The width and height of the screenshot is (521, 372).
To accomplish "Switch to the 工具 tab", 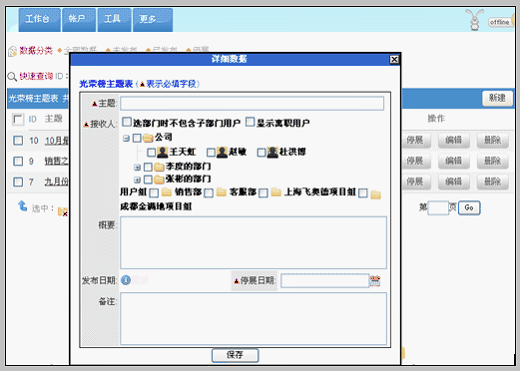I will [x=114, y=20].
